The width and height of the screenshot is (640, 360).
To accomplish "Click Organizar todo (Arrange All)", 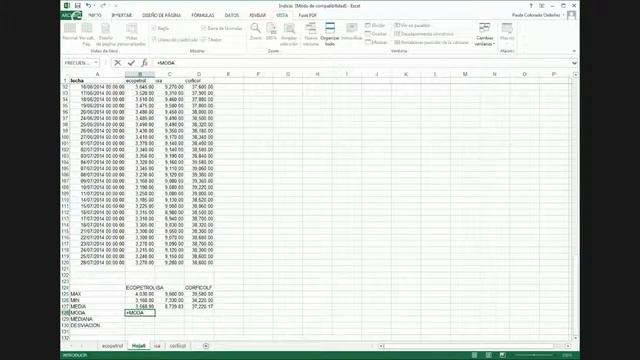I will pos(330,34).
